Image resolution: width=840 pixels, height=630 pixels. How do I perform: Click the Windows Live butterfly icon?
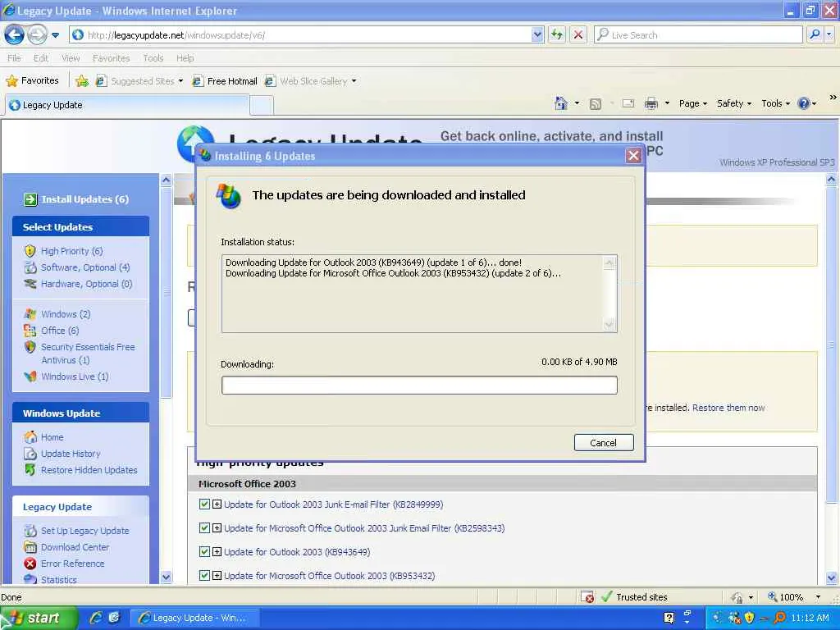30,377
